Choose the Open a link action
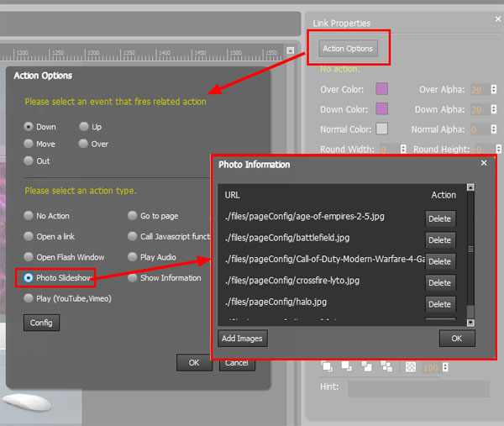Image resolution: width=504 pixels, height=426 pixels. click(x=29, y=236)
